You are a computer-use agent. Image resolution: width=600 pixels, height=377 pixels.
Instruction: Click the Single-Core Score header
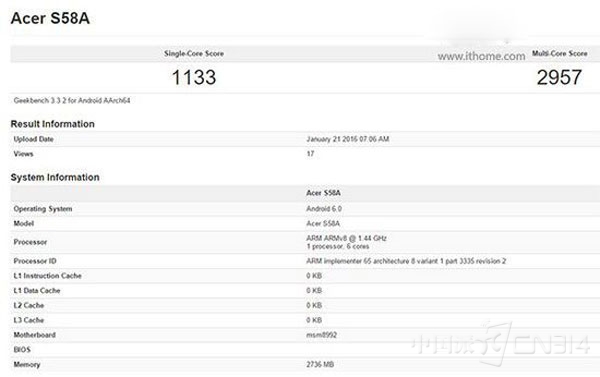coord(194,54)
